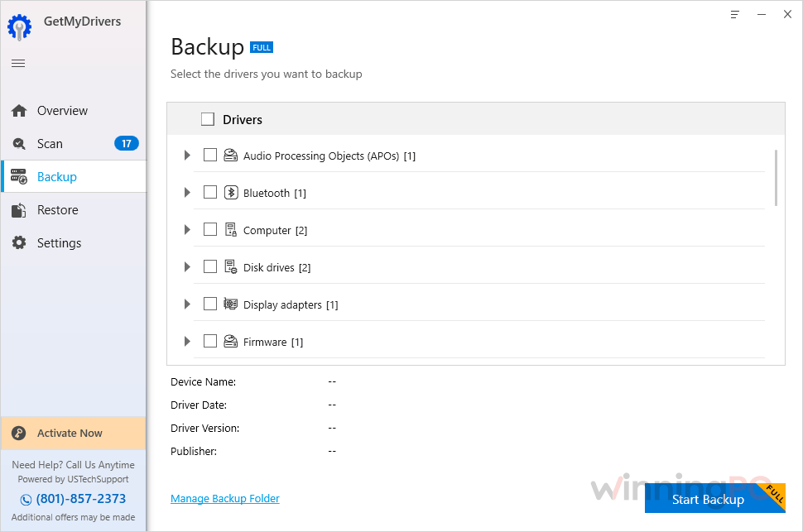Click the Bluetooth category icon

pos(231,193)
